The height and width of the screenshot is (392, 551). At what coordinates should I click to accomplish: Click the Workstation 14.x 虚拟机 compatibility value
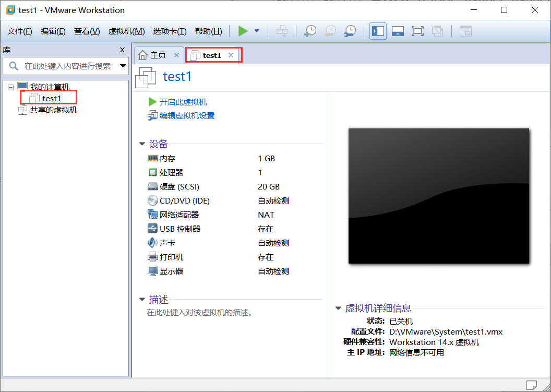click(434, 342)
